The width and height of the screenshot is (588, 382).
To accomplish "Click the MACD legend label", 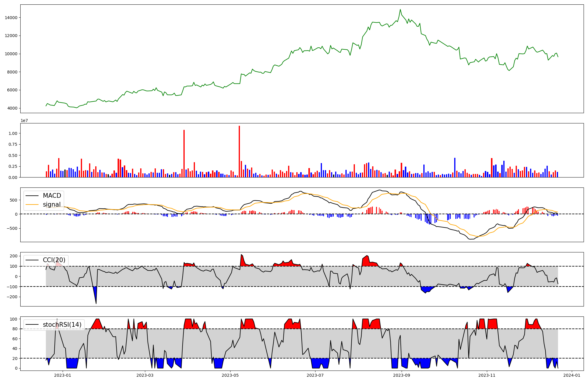I will tap(52, 196).
